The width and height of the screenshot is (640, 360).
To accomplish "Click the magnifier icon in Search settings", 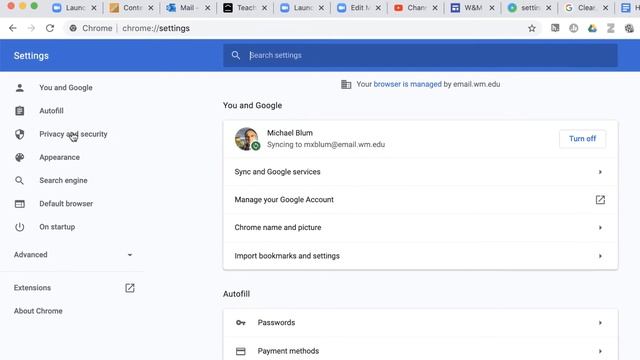I will [x=236, y=55].
